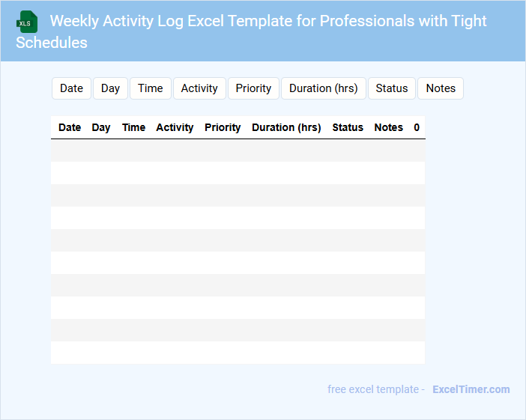Select the Status tag button

point(392,88)
